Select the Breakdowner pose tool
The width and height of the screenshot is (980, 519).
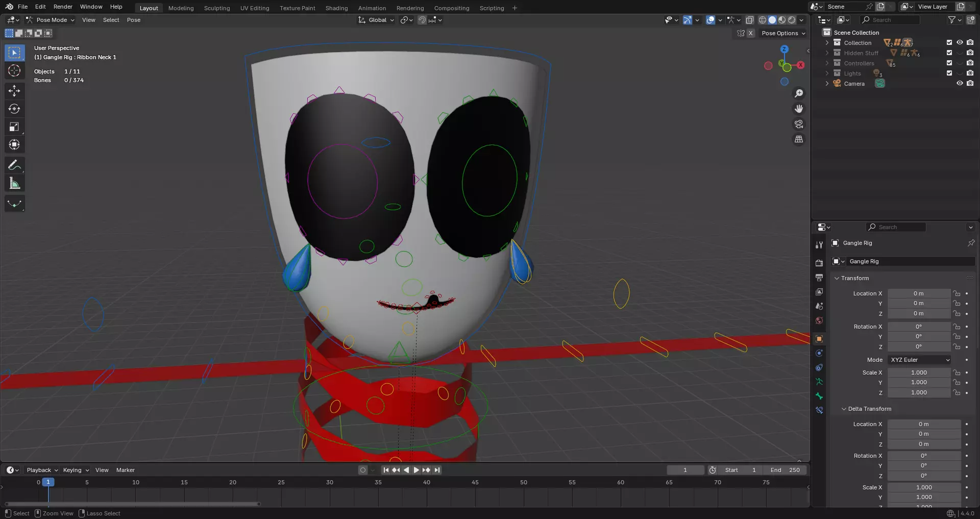[x=14, y=204]
